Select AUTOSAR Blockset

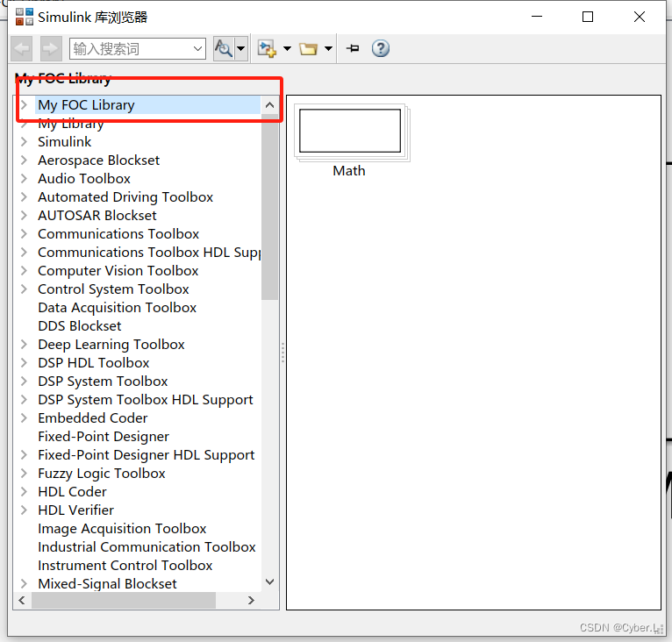tap(97, 216)
